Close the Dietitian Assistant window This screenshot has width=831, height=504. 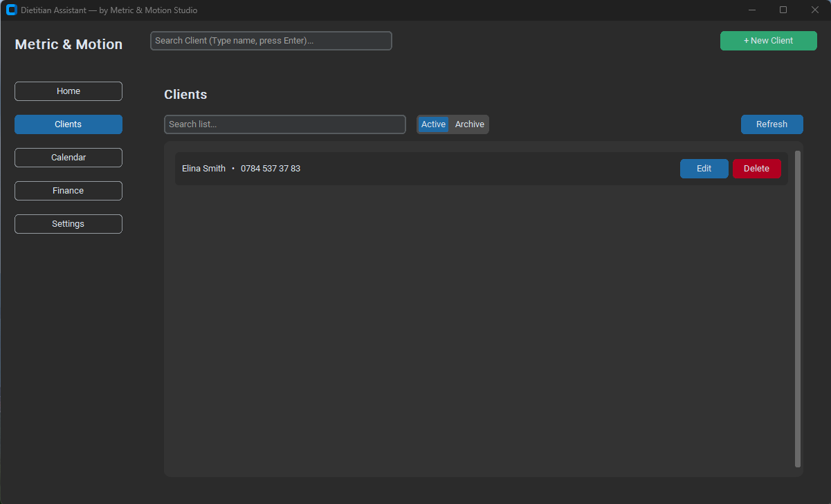click(815, 10)
